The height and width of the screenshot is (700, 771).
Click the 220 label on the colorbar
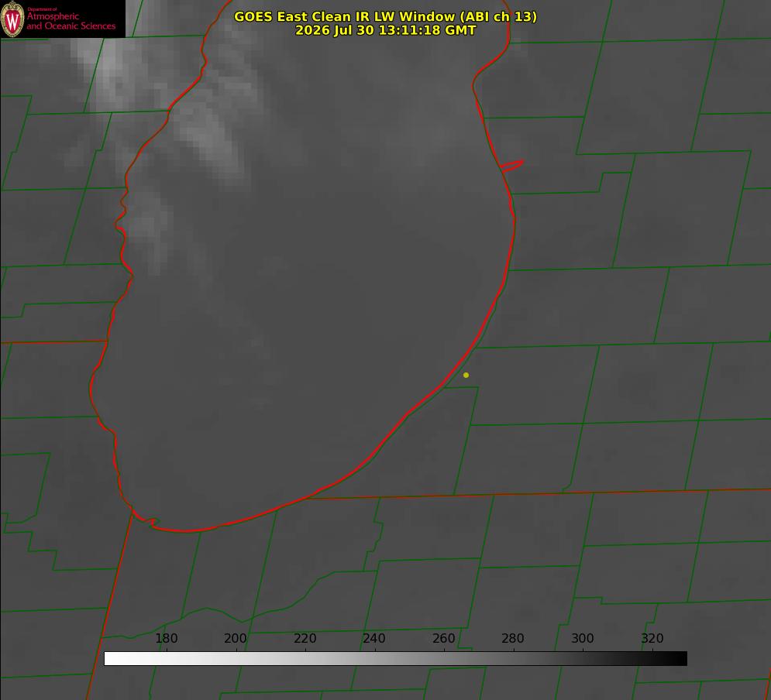click(305, 638)
